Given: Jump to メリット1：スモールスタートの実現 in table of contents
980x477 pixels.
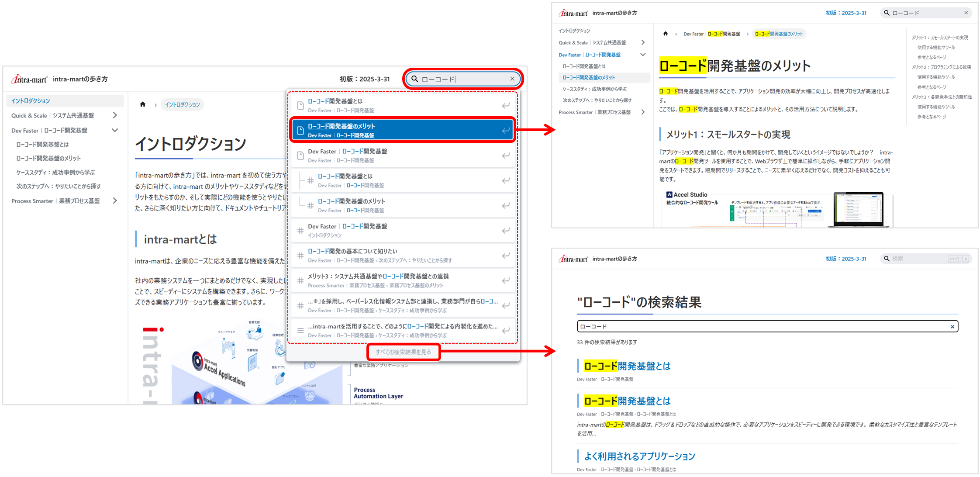Looking at the screenshot, I should (940, 38).
